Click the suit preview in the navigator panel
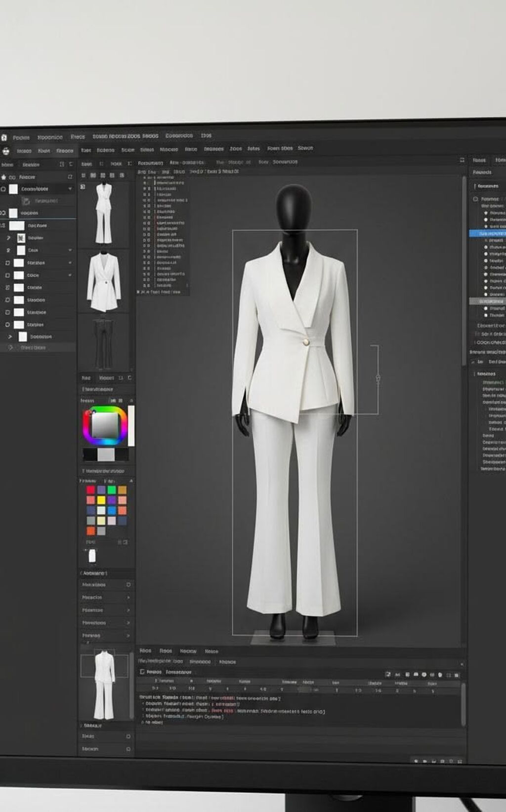Image resolution: width=506 pixels, height=812 pixels. coord(104,685)
